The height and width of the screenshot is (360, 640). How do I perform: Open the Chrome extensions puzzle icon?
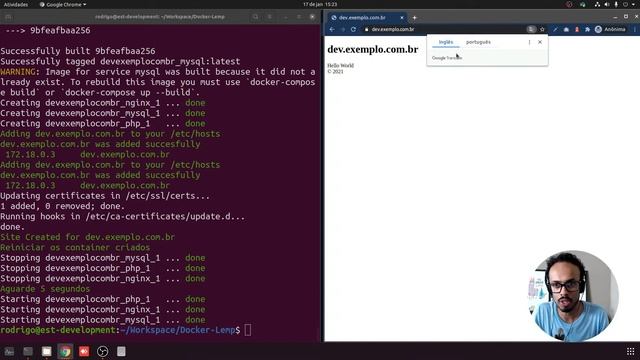coord(587,29)
